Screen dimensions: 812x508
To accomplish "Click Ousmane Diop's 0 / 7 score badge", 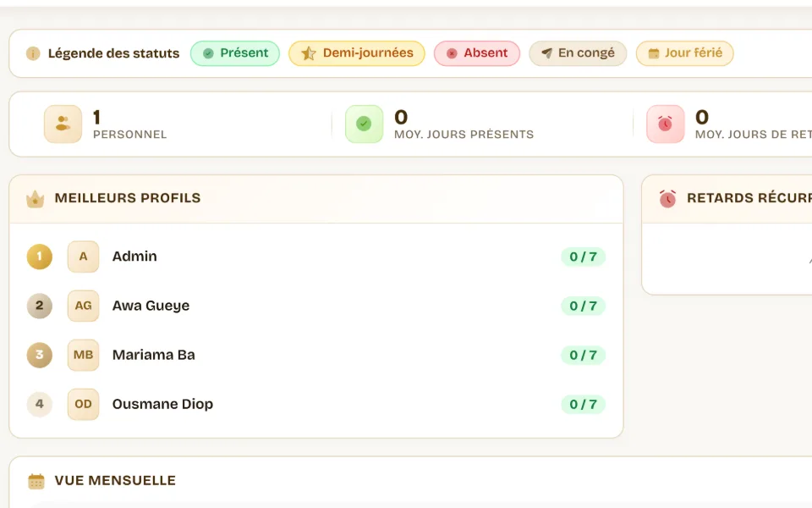I will 583,405.
